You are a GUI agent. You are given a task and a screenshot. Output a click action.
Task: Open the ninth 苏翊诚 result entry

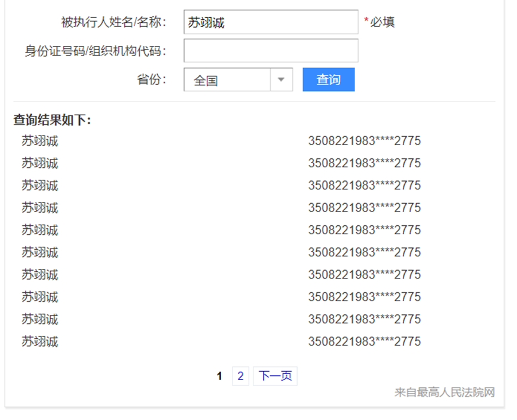click(40, 320)
